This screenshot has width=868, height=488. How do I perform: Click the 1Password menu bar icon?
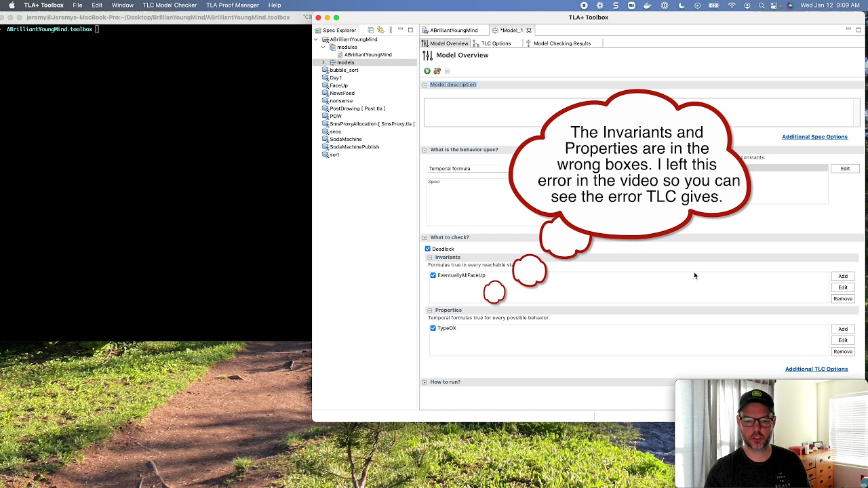click(664, 5)
